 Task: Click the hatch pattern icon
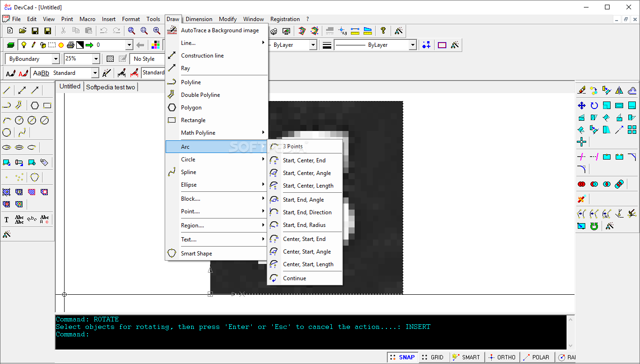pyautogui.click(x=110, y=59)
